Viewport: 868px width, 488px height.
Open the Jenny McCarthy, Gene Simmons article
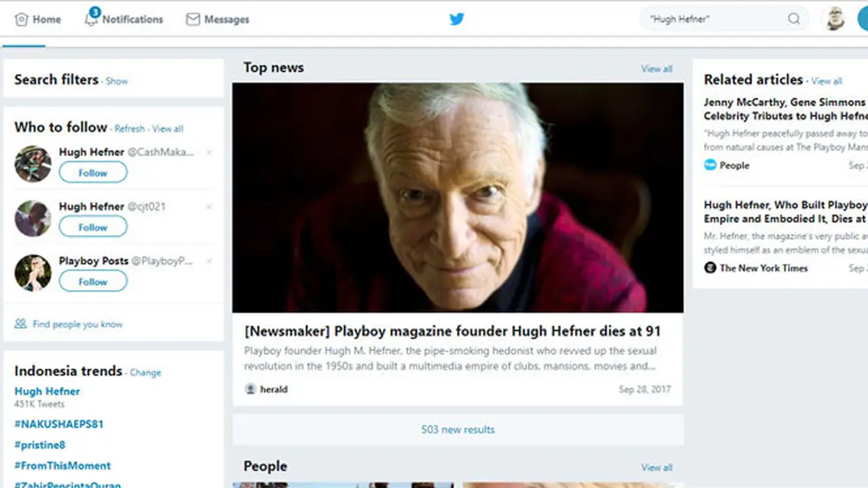pos(785,109)
